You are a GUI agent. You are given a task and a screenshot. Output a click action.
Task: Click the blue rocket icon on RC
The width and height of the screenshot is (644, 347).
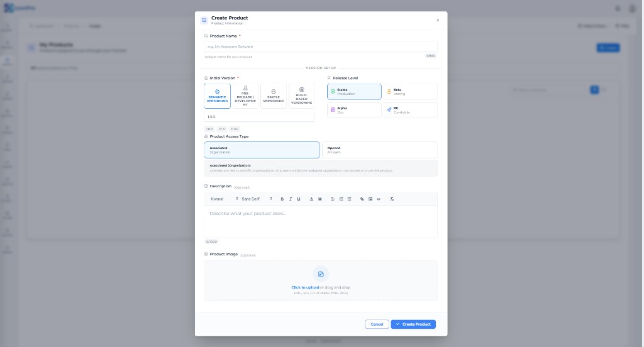click(x=389, y=109)
